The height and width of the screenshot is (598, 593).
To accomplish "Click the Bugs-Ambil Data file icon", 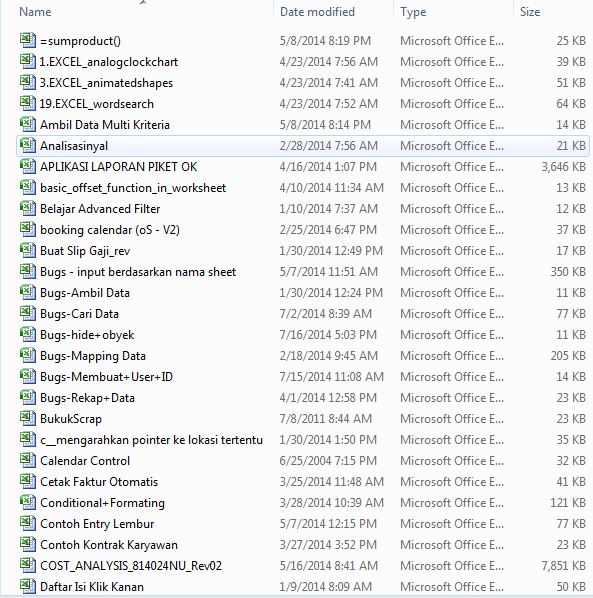I will point(28,292).
